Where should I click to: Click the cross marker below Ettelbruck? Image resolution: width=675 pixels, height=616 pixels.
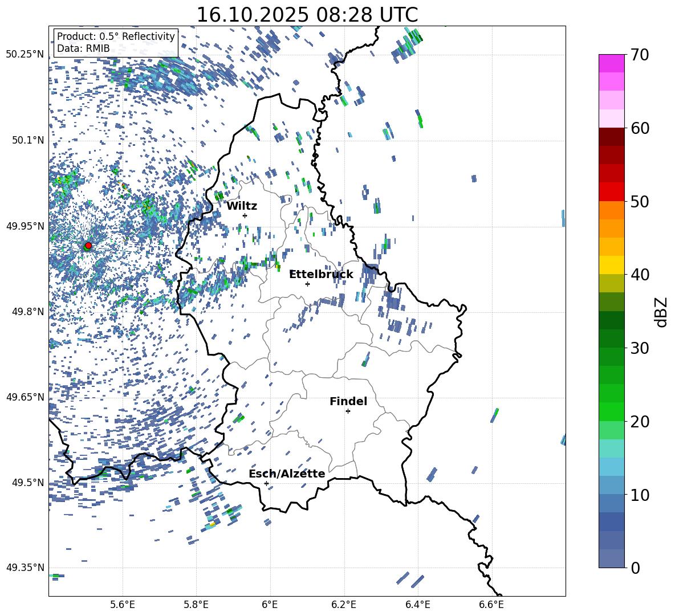tap(307, 284)
